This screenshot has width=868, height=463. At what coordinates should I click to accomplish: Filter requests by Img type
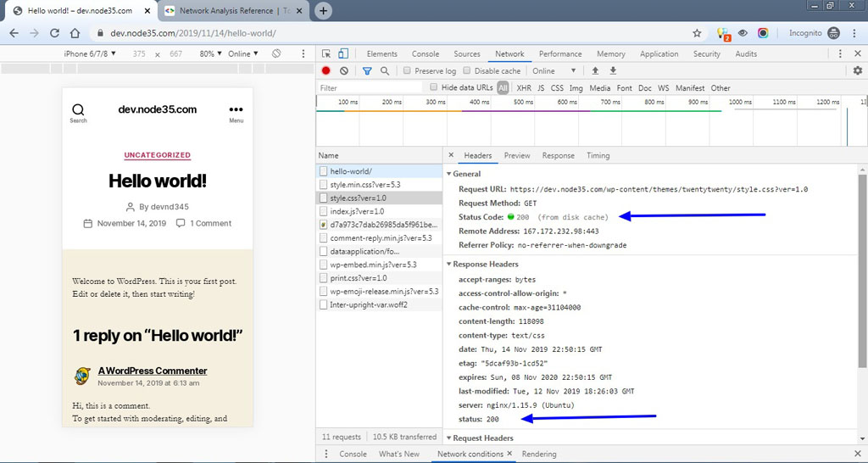point(576,87)
